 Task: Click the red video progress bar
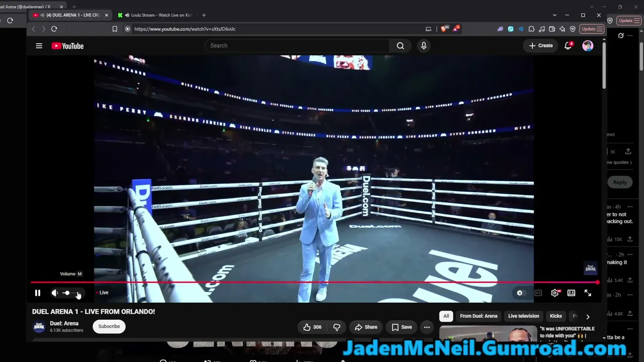(314, 282)
